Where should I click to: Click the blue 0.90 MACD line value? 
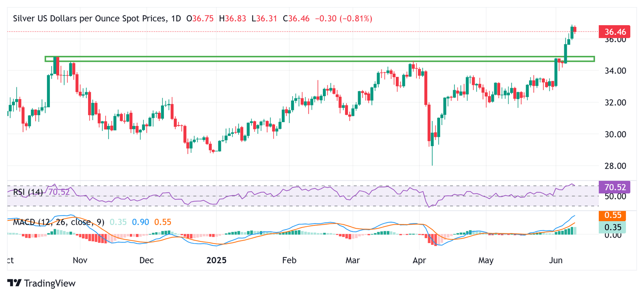140,222
